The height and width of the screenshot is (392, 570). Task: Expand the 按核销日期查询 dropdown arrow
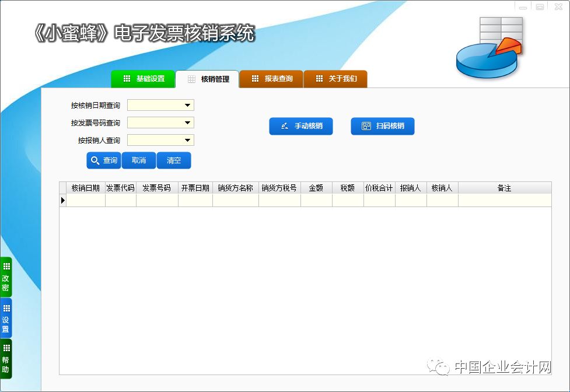(188, 106)
